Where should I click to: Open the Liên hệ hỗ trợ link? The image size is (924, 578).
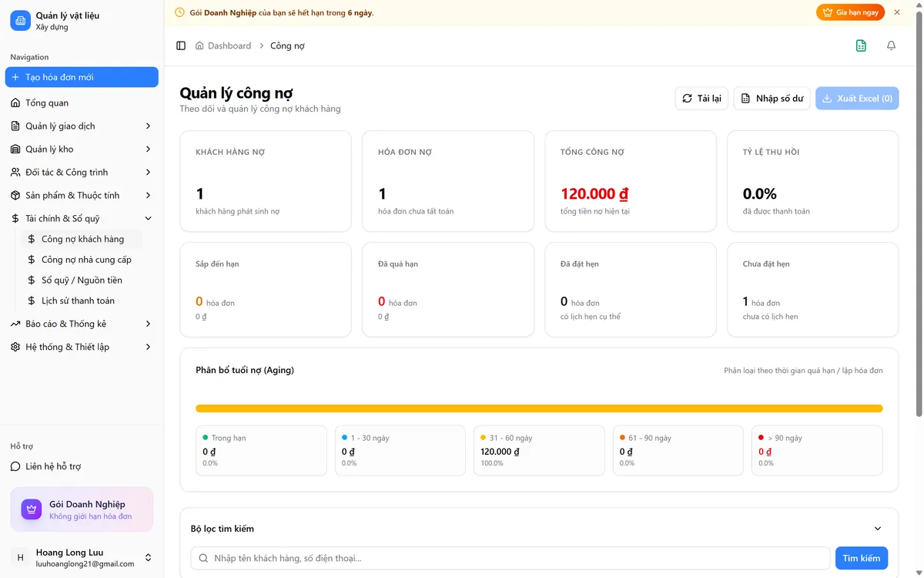click(x=82, y=466)
